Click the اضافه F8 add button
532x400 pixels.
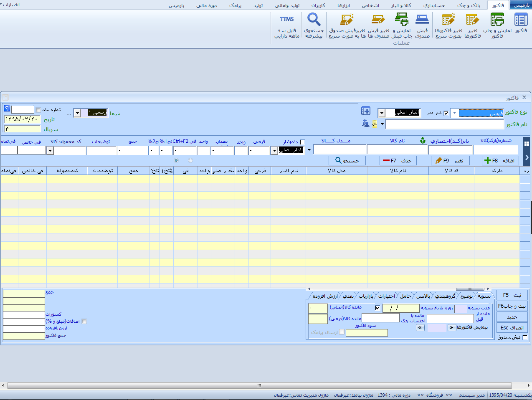pos(501,160)
